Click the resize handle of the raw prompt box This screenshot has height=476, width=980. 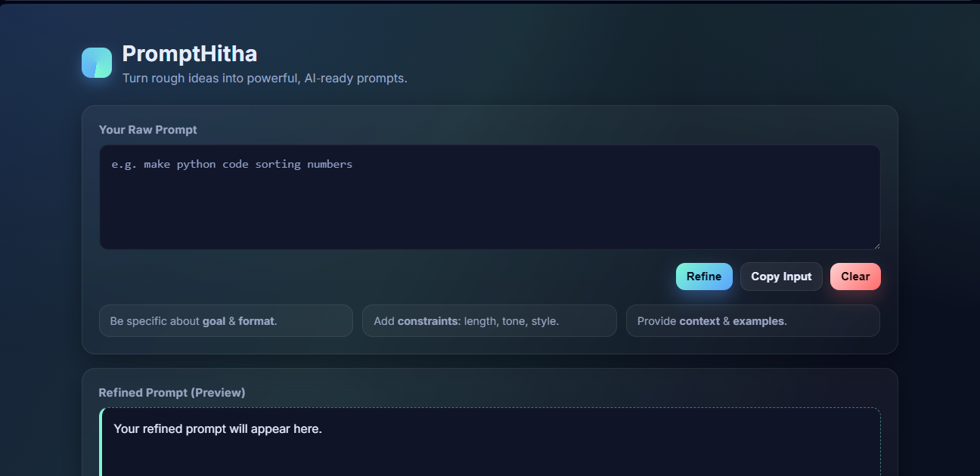click(x=876, y=246)
